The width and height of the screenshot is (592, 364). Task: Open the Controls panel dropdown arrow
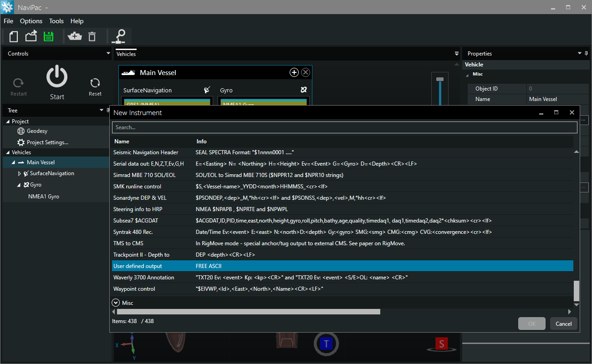(108, 53)
